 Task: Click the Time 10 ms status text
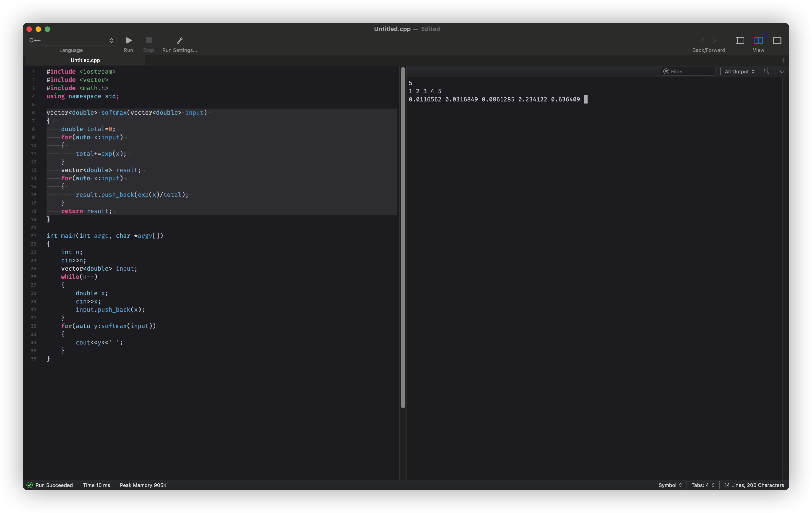click(96, 485)
